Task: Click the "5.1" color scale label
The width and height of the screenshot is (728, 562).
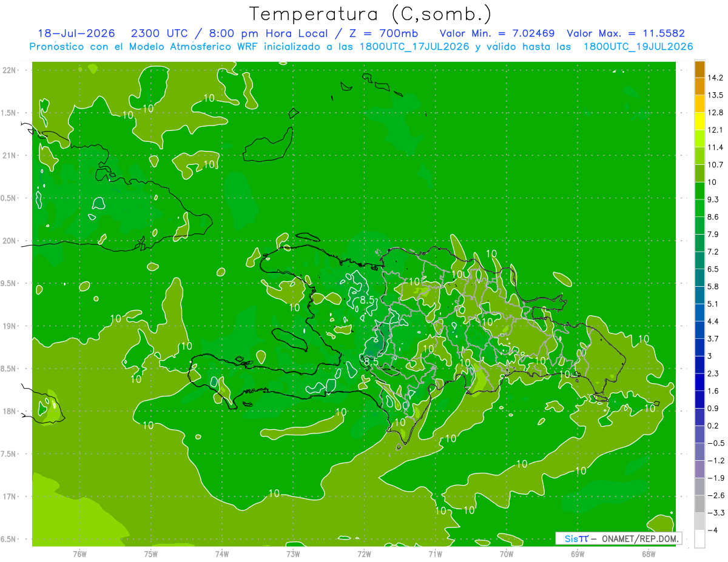Action: tap(713, 304)
